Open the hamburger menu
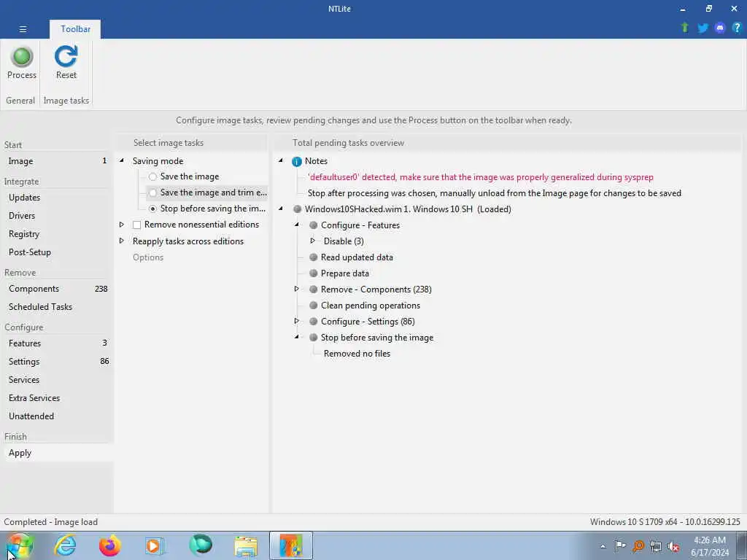The width and height of the screenshot is (747, 560). (x=23, y=29)
